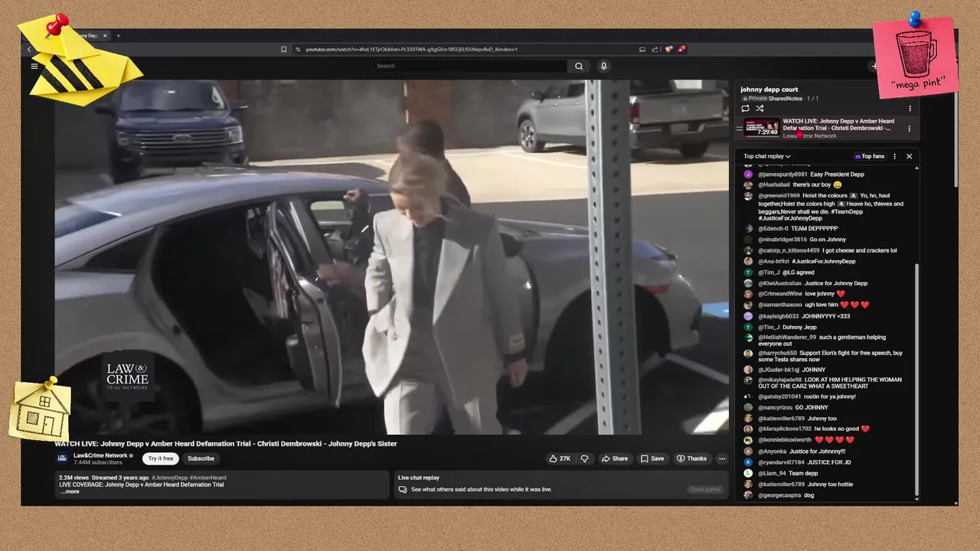Click into the YouTube Search field
Screen dimensions: 980x551
coord(470,66)
